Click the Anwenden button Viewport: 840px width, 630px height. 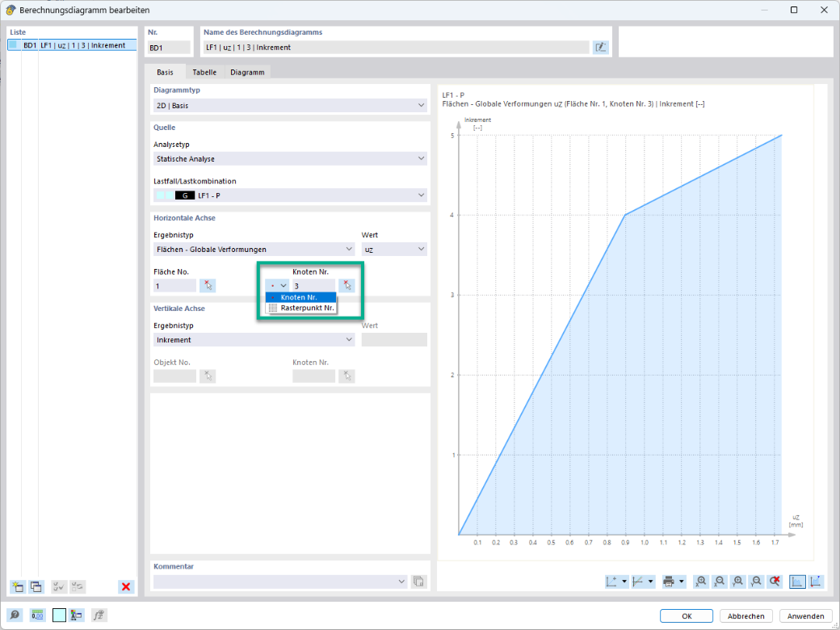(x=806, y=616)
